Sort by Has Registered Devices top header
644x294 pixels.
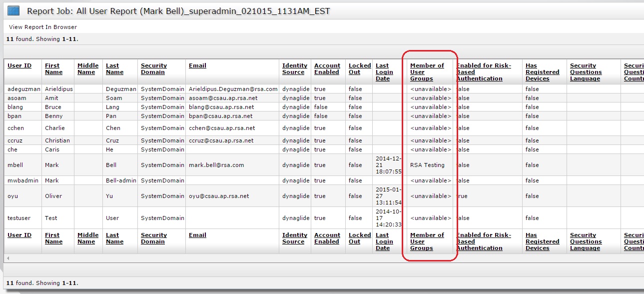coord(538,72)
